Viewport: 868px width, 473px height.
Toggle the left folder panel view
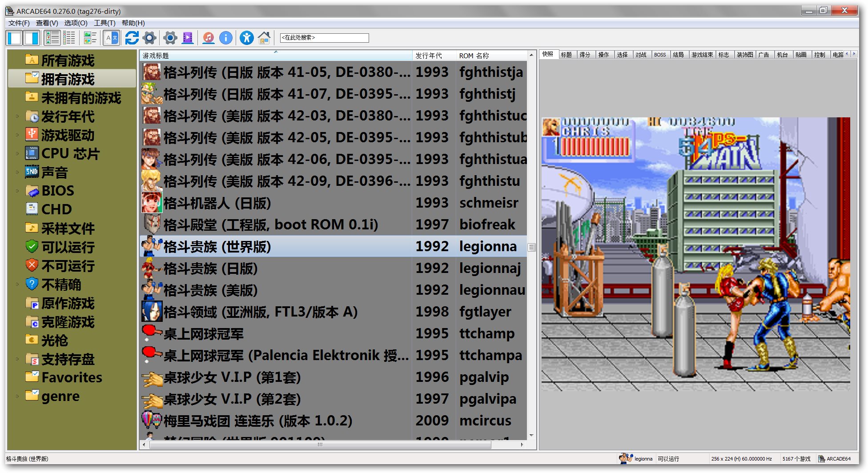(x=14, y=38)
